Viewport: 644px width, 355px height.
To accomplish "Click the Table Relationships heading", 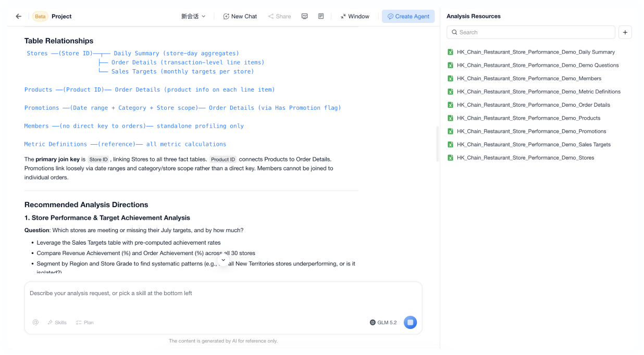I will pyautogui.click(x=59, y=41).
